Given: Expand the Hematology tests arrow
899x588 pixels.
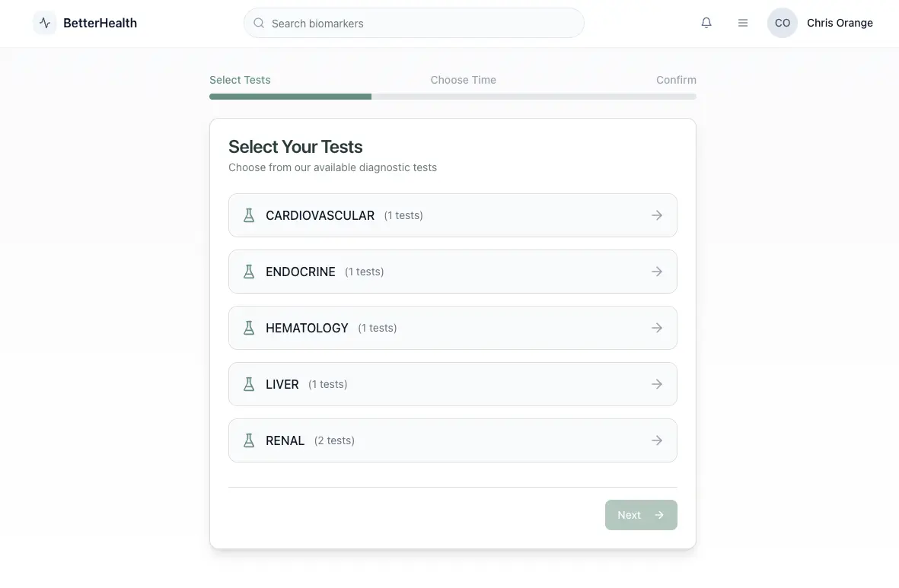Looking at the screenshot, I should 657,328.
